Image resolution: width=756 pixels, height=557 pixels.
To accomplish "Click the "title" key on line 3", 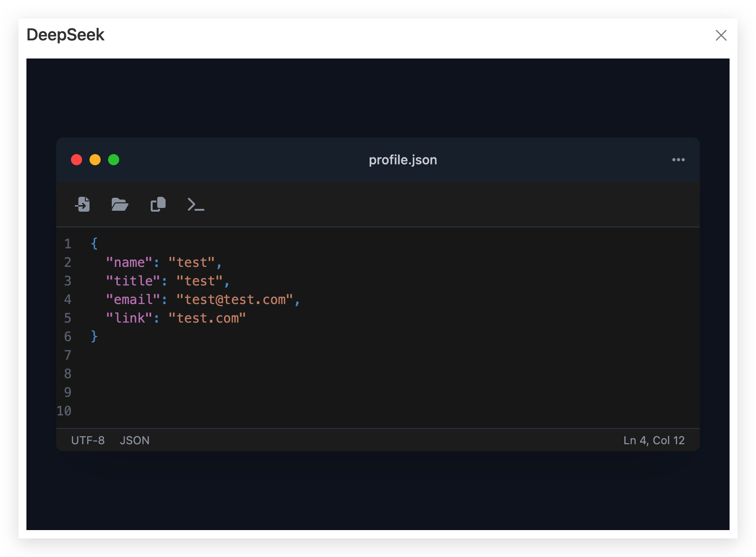I will [133, 281].
